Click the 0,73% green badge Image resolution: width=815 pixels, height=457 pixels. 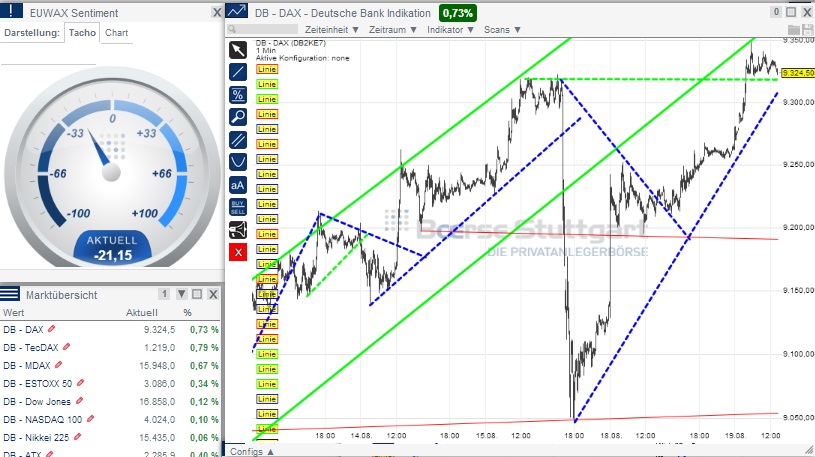(x=457, y=13)
